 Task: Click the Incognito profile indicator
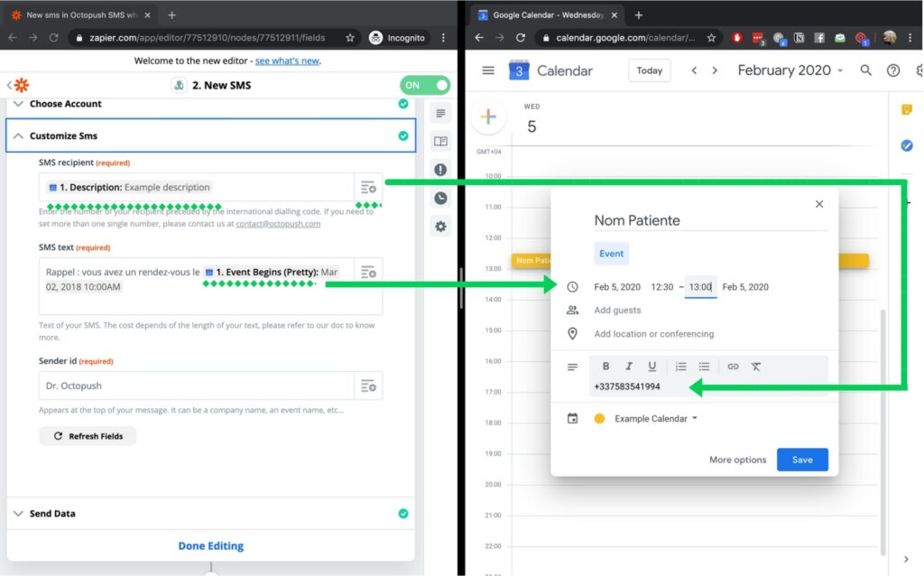(x=397, y=38)
